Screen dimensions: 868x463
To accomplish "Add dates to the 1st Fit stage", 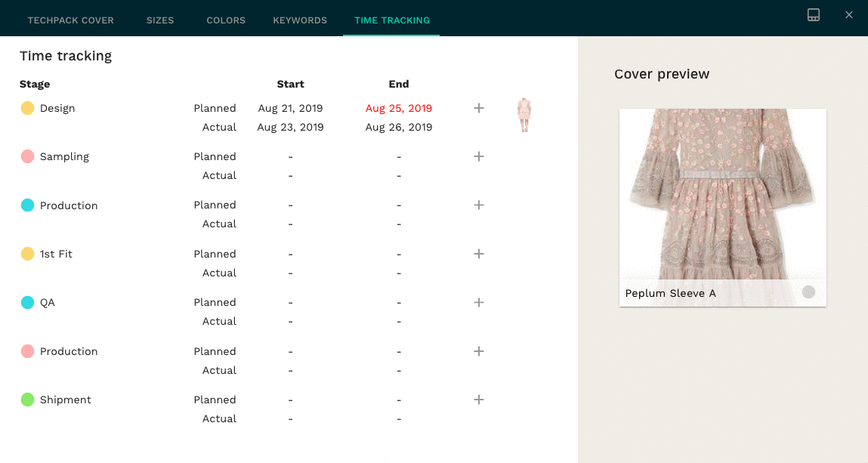I will (479, 254).
